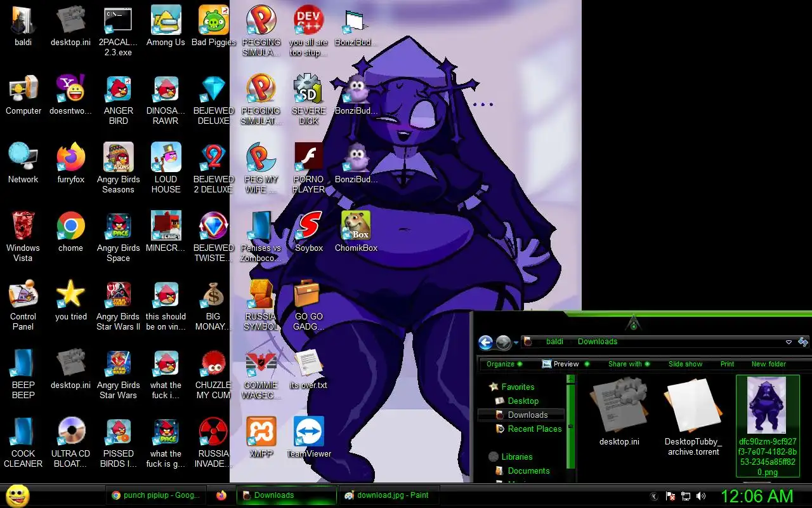Select the ChomikBox icon
This screenshot has height=508, width=812.
pyautogui.click(x=356, y=232)
